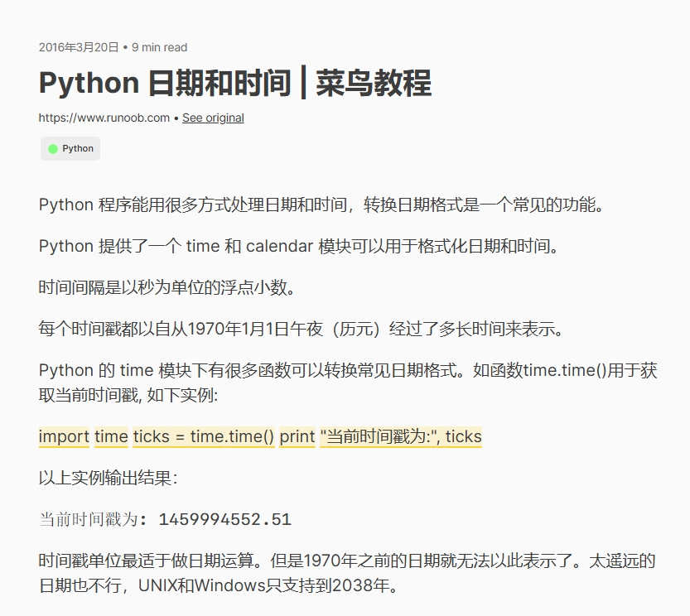This screenshot has width=690, height=616.
Task: Click the green dot on Python tag
Action: coord(53,149)
